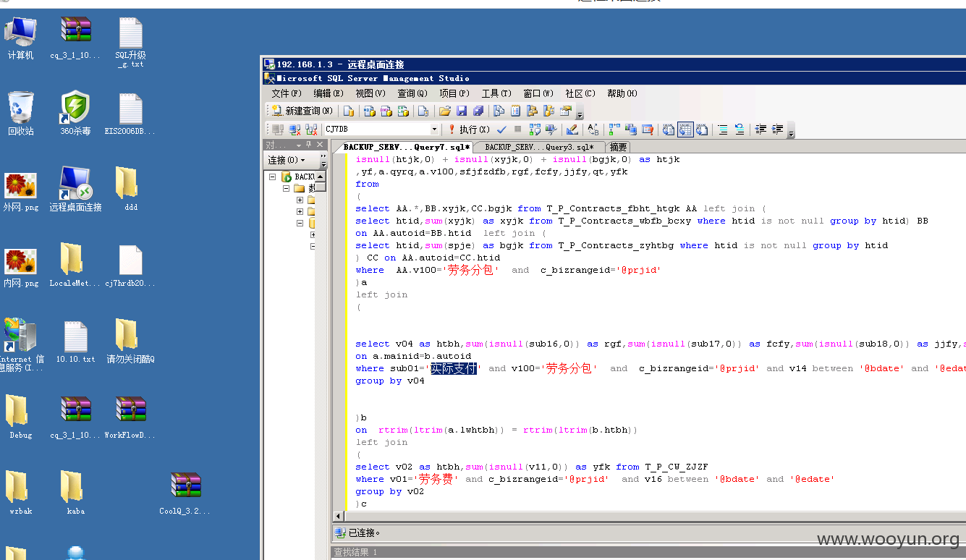
Task: Open the CJ7DB database dropdown
Action: (434, 130)
